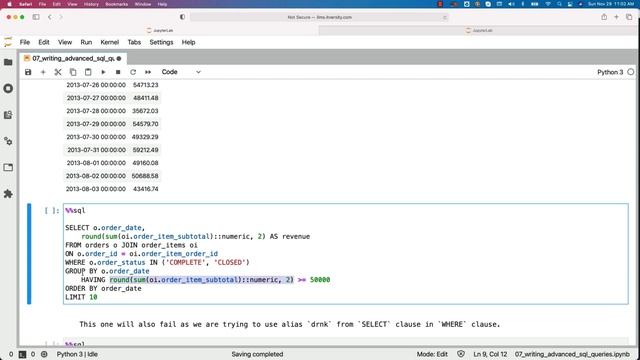The width and height of the screenshot is (640, 360).
Task: Open the Safari Share icon
Action: 604,17
